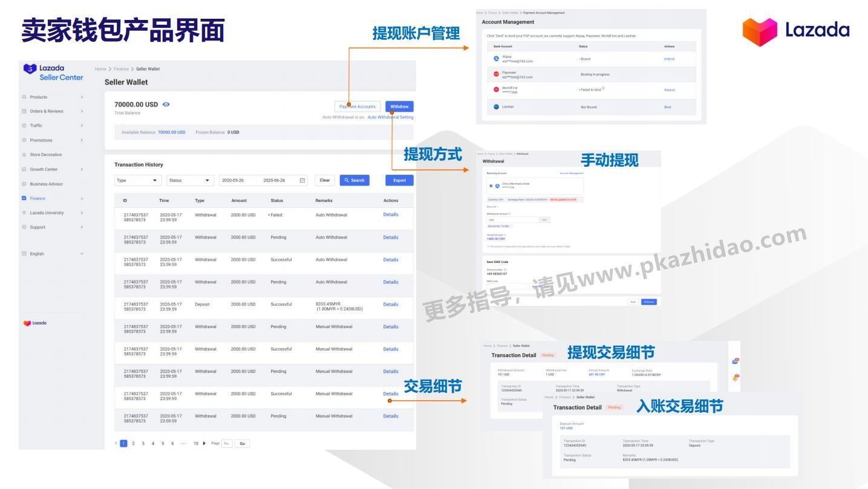Expand the Traffic chevron in sidebar
The image size is (868, 489).
[82, 126]
